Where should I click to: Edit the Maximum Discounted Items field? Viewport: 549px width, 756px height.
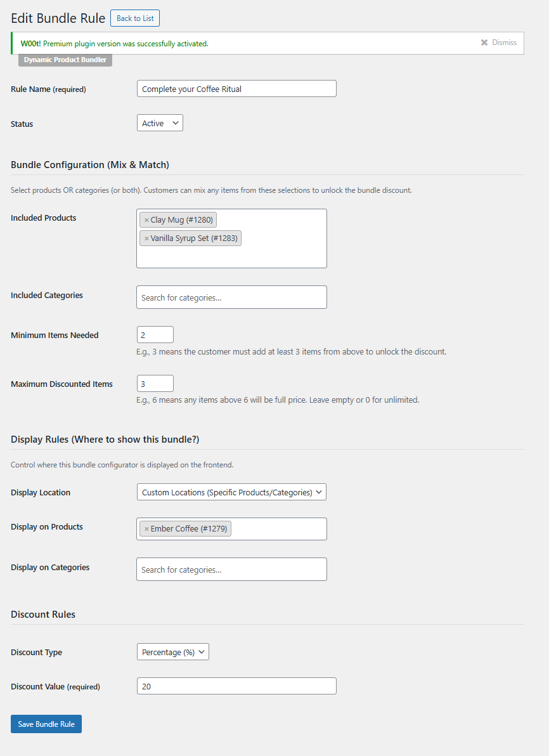click(x=155, y=383)
